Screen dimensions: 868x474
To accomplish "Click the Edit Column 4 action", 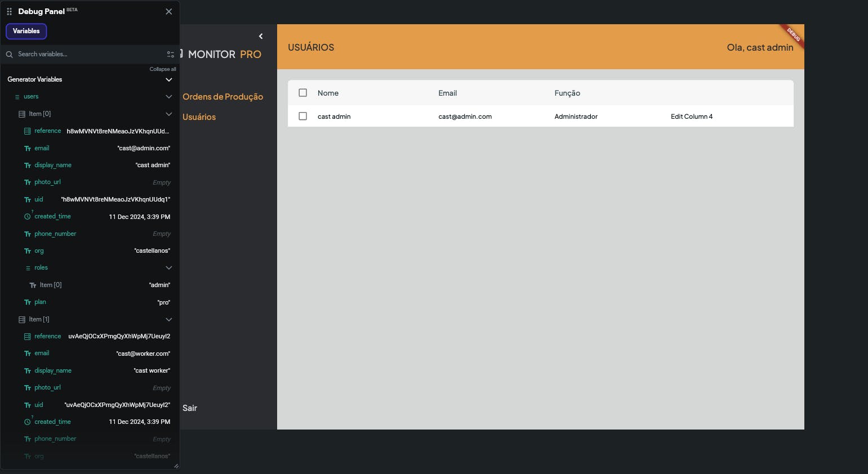I will pos(692,116).
